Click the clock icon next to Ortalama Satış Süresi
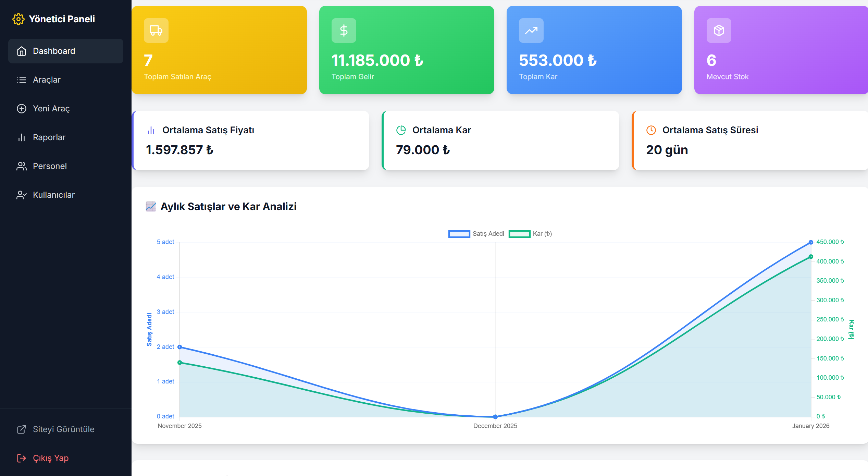 651,130
